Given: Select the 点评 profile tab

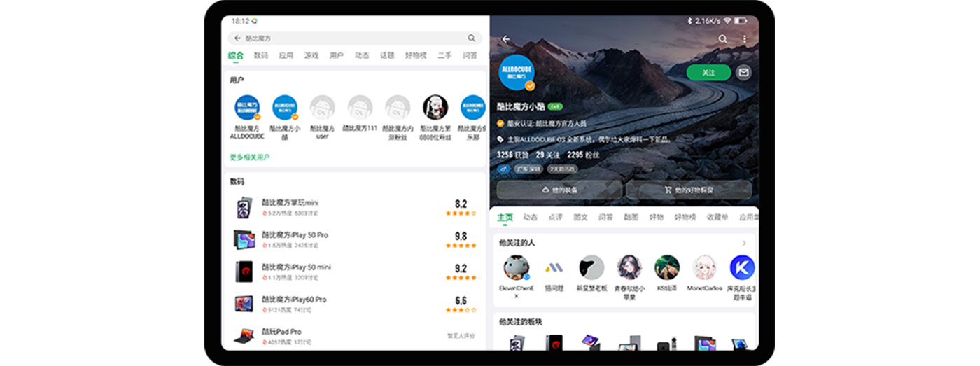Looking at the screenshot, I should [x=555, y=218].
